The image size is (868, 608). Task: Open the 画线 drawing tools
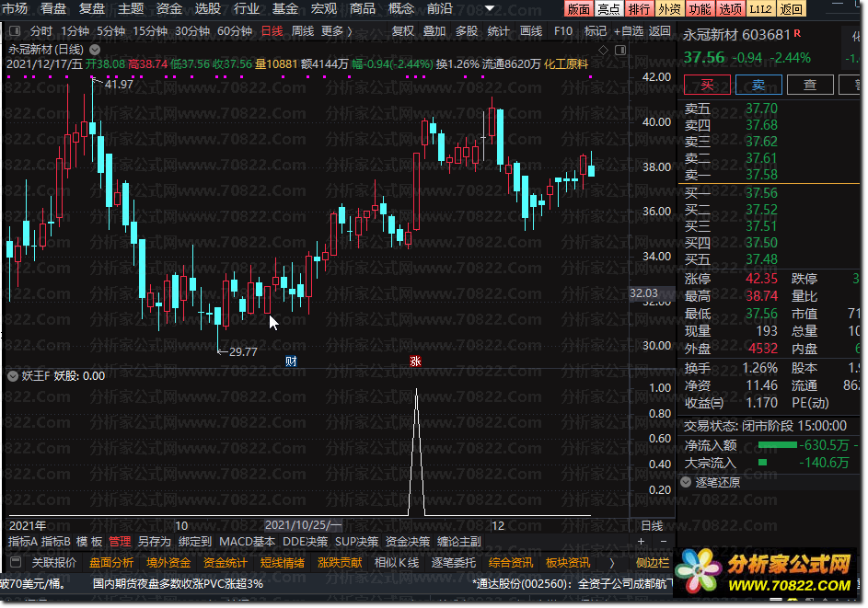[531, 31]
